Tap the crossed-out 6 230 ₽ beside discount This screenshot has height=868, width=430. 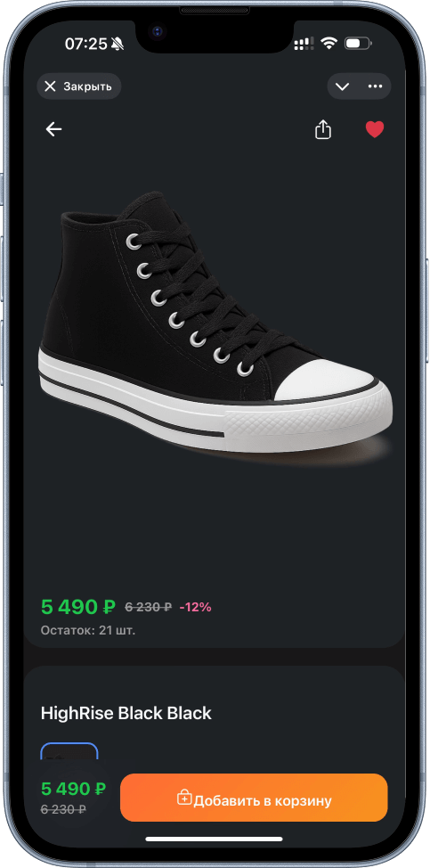tap(148, 607)
